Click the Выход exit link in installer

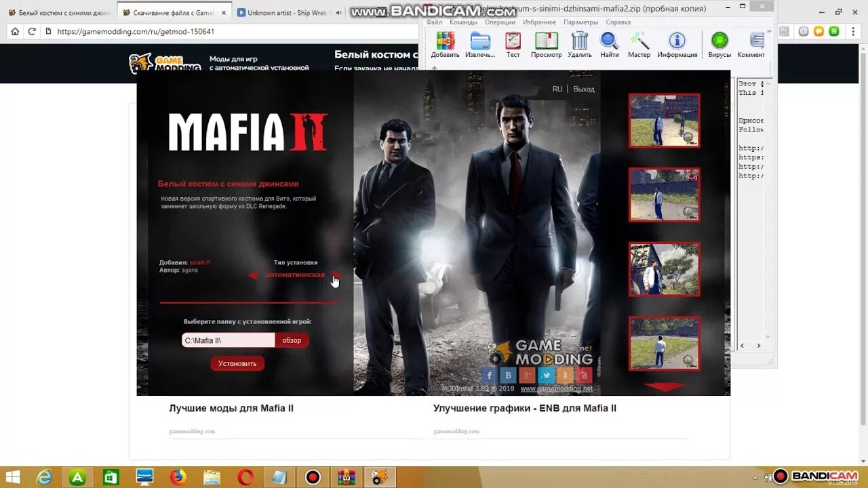(584, 89)
